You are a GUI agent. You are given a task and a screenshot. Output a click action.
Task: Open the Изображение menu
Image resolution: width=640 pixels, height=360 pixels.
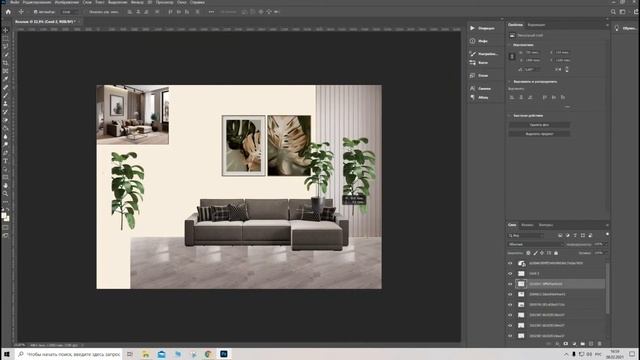pyautogui.click(x=67, y=2)
